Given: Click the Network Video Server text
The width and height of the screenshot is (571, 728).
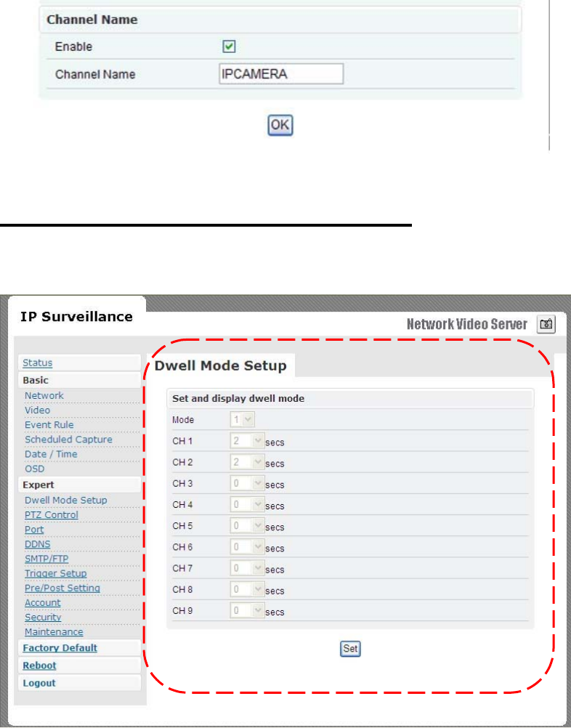Looking at the screenshot, I should point(467,324).
